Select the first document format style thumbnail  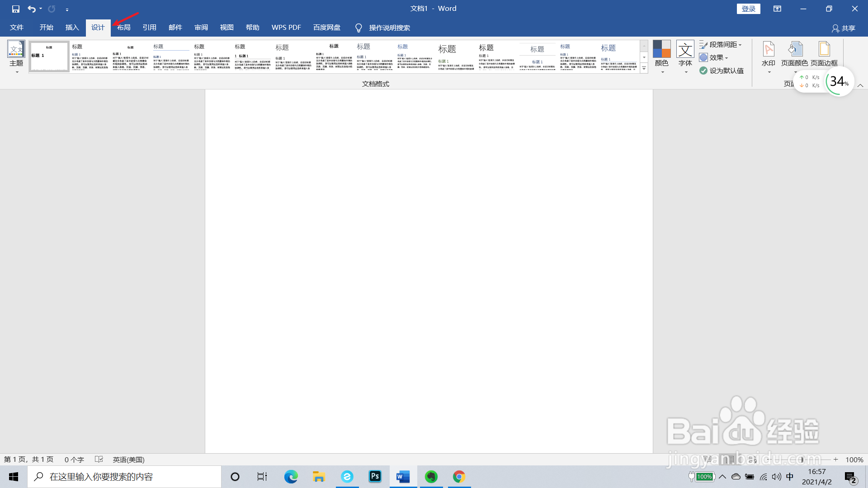click(x=49, y=56)
